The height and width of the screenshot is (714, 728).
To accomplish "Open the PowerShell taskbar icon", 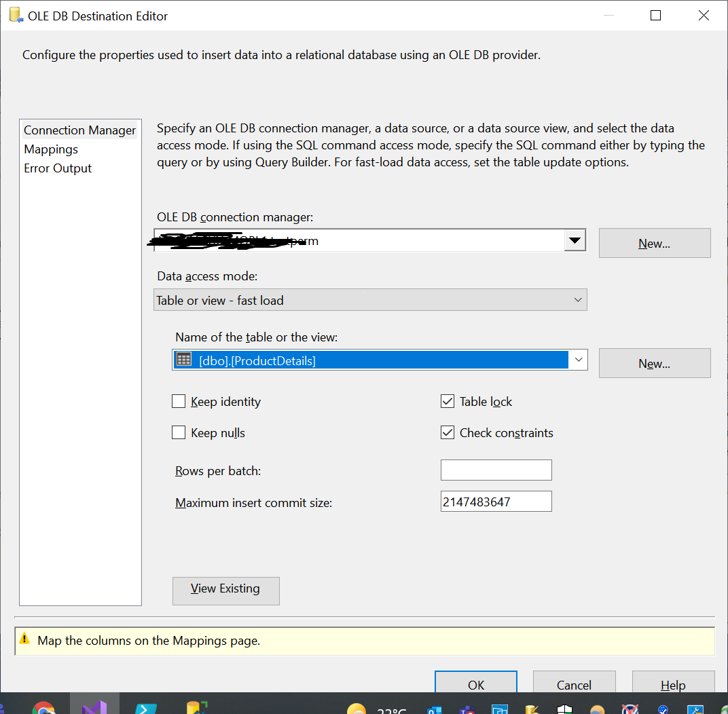I will click(146, 708).
